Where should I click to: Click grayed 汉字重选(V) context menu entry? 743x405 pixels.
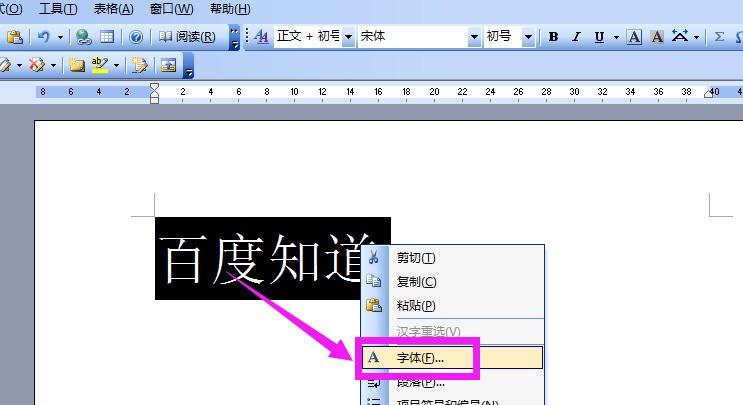pyautogui.click(x=453, y=332)
